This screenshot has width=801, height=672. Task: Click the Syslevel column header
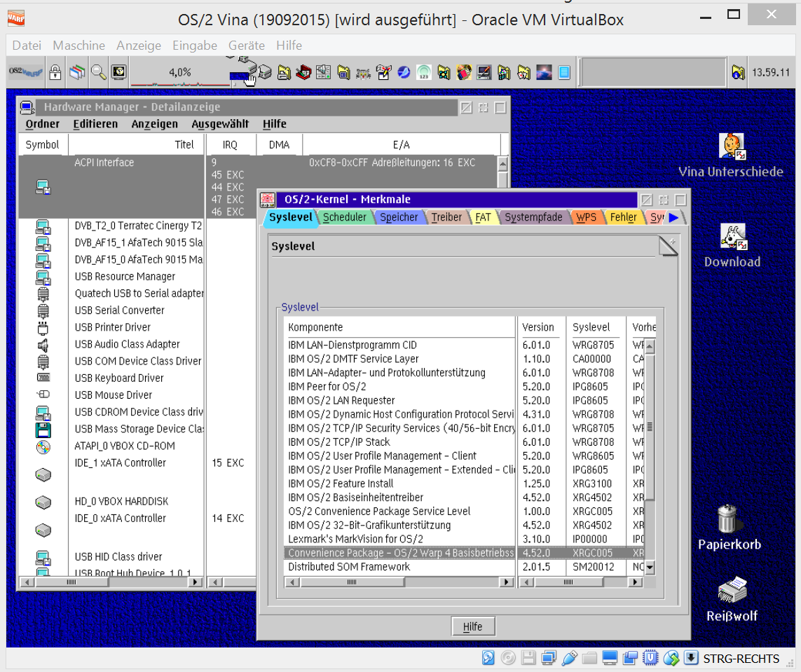click(x=593, y=327)
